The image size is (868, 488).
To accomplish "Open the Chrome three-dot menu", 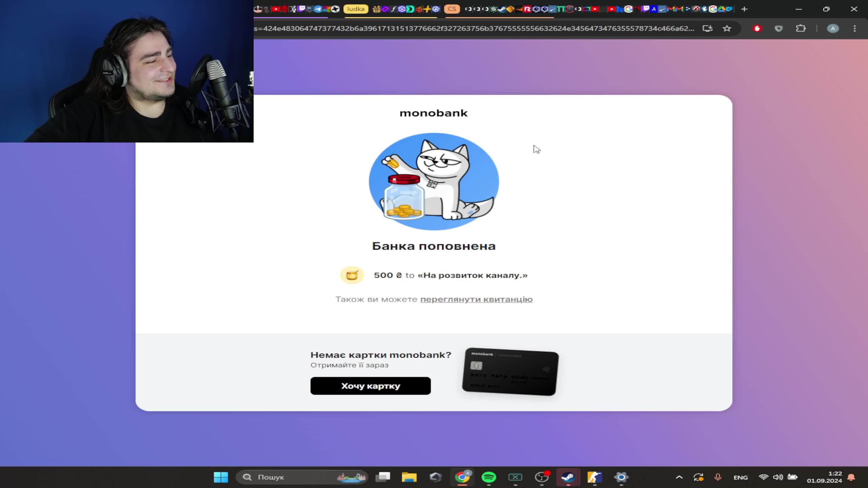I will (x=854, y=28).
